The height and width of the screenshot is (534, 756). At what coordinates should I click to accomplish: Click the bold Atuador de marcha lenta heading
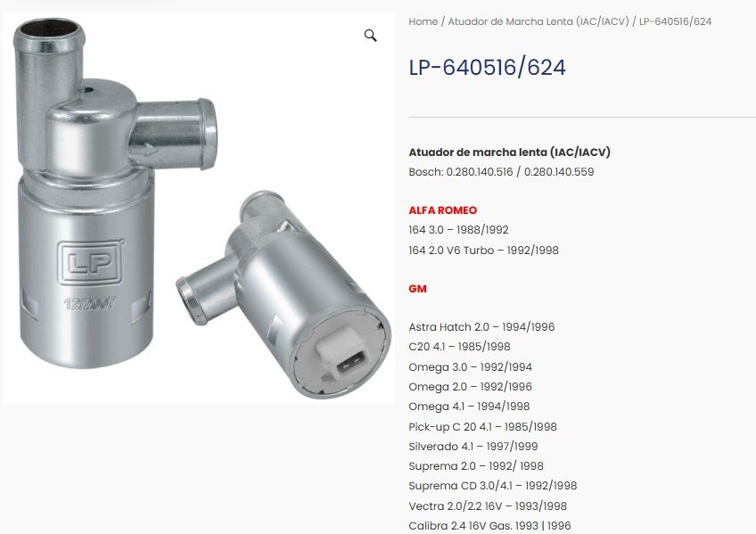[x=509, y=152]
